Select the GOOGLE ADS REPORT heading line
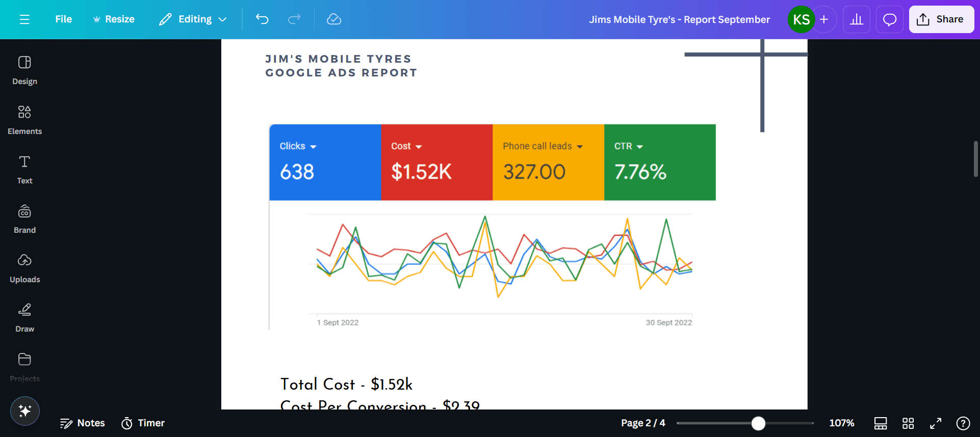 [341, 73]
